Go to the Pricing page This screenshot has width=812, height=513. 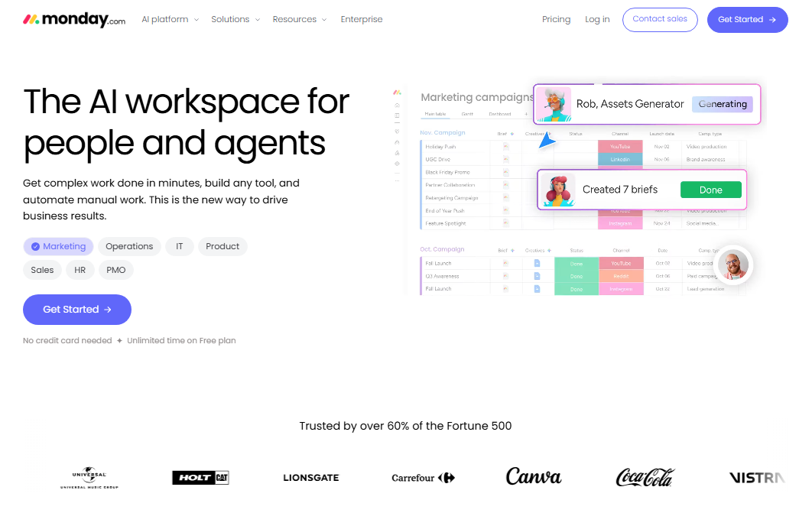(556, 19)
